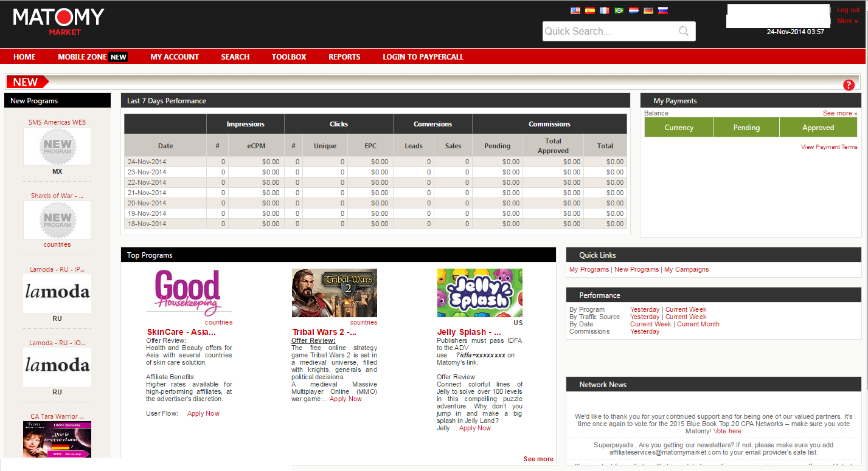Open the TOOLBOX menu
This screenshot has width=868, height=471.
coord(289,57)
